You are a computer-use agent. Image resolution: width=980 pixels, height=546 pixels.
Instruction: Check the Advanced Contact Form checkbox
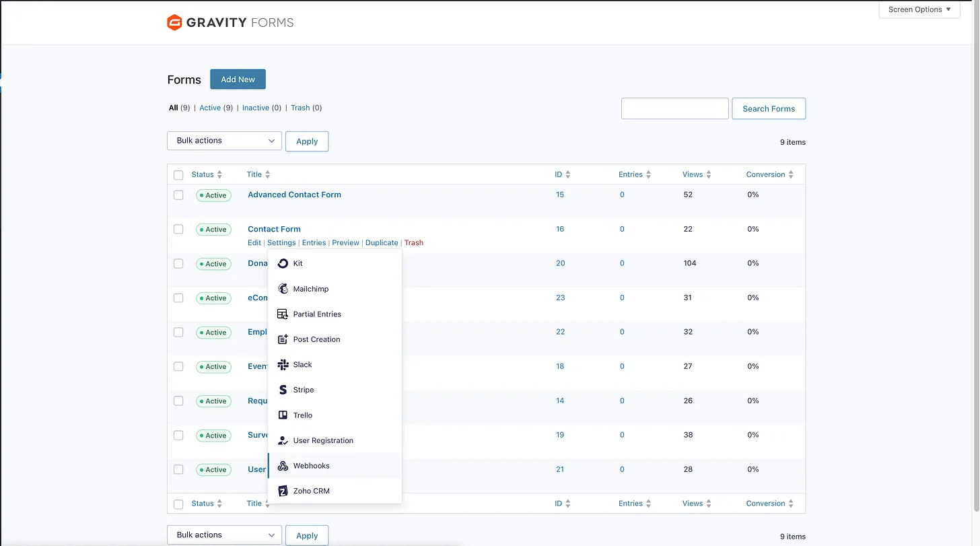[178, 195]
